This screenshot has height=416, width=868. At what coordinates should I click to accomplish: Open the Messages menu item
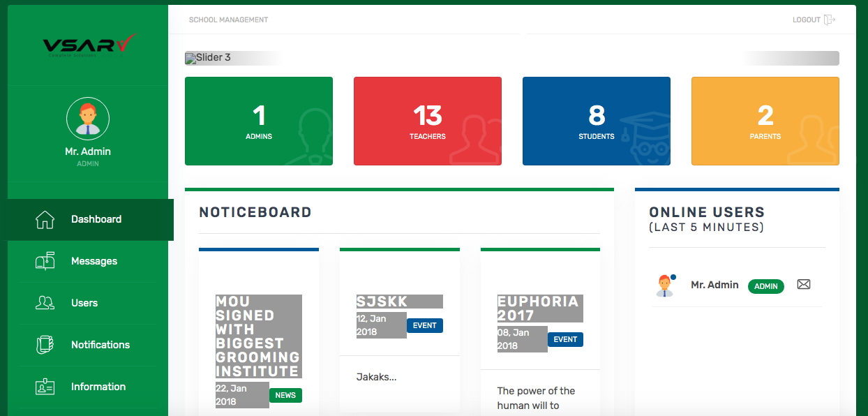click(94, 261)
